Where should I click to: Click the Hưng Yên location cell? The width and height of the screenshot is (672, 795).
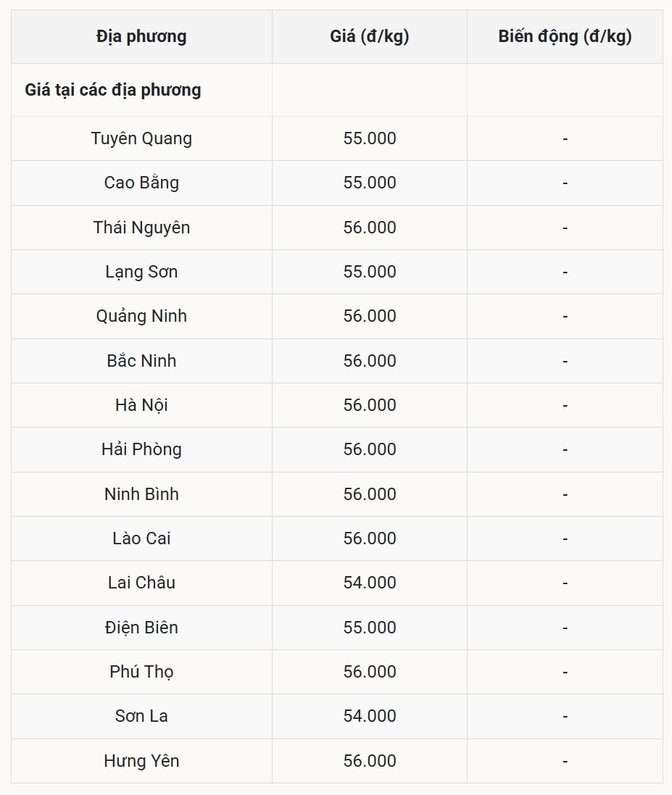point(141,761)
